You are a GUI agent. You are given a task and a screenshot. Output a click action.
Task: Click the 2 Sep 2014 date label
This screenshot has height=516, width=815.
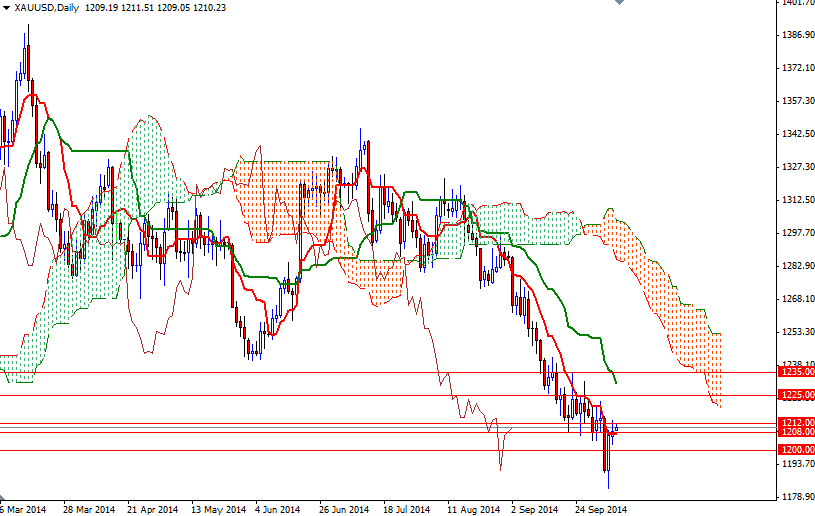(536, 509)
